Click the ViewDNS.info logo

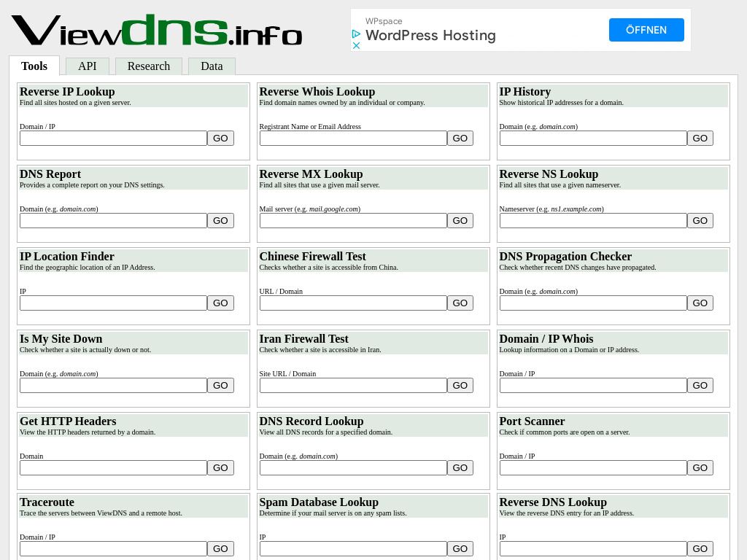click(x=157, y=30)
